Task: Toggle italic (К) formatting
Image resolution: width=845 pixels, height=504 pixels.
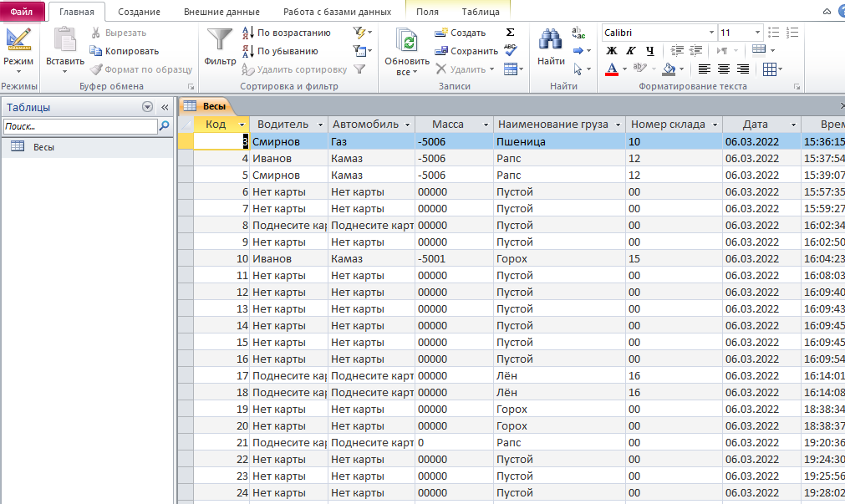Action: [x=631, y=51]
